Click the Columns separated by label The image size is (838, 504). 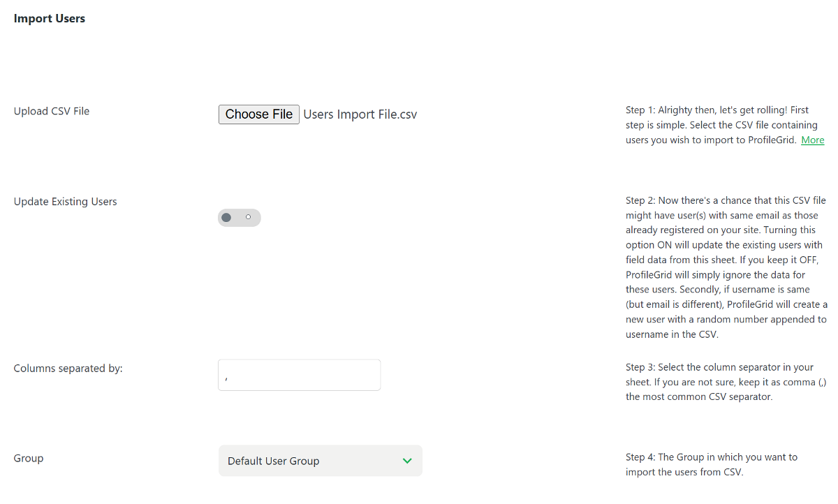tap(68, 368)
